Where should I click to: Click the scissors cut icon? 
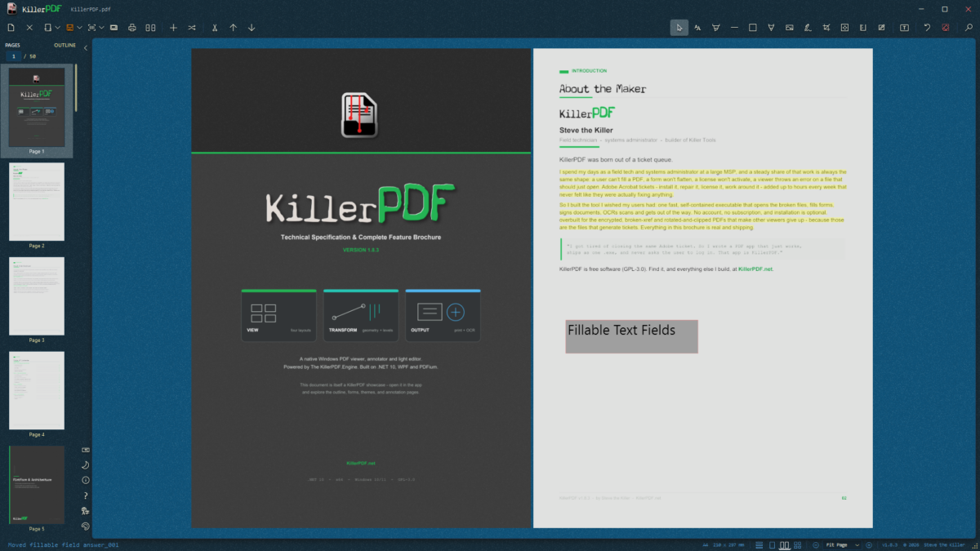click(215, 28)
